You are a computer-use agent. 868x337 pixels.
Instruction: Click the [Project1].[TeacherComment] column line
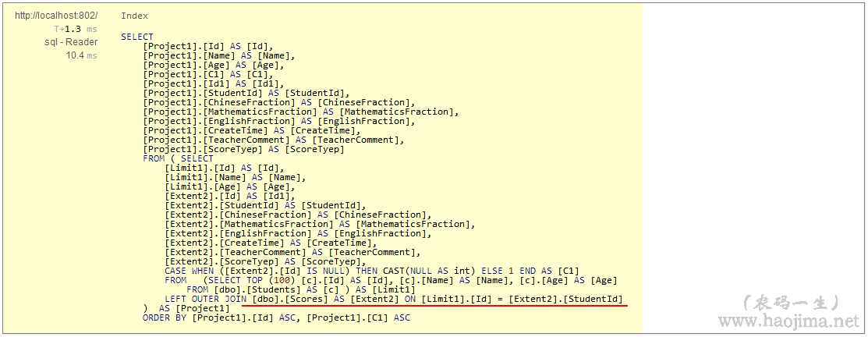[x=273, y=140]
